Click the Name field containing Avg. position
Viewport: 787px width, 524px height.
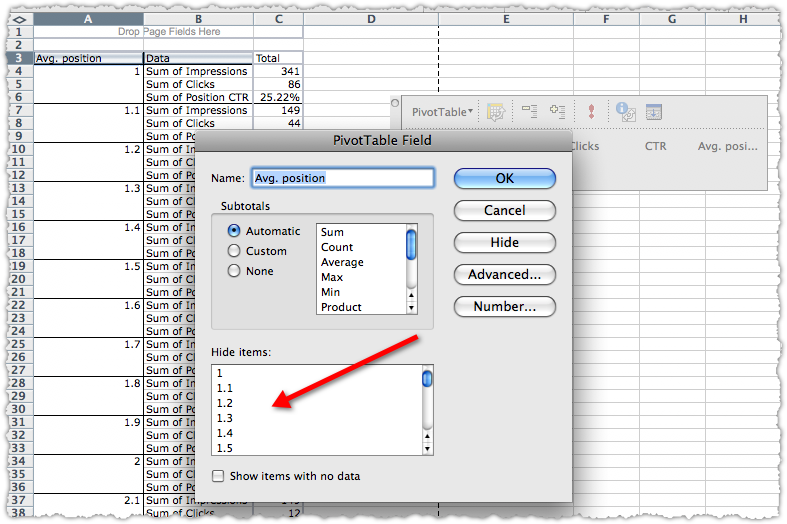click(343, 178)
